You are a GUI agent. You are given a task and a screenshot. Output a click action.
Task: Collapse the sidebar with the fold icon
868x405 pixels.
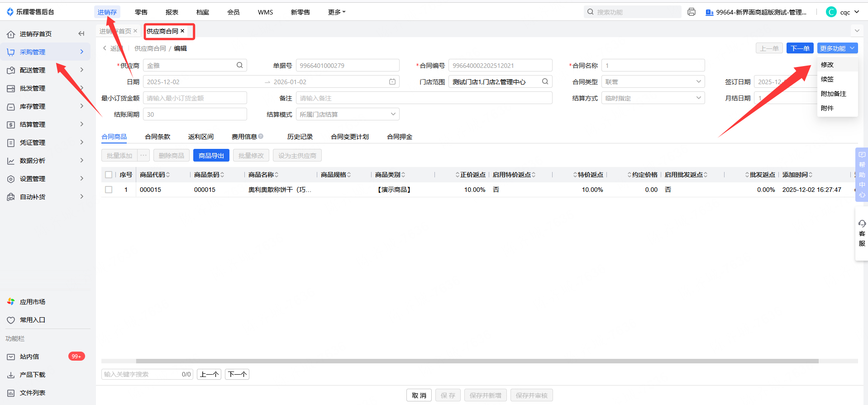point(81,33)
